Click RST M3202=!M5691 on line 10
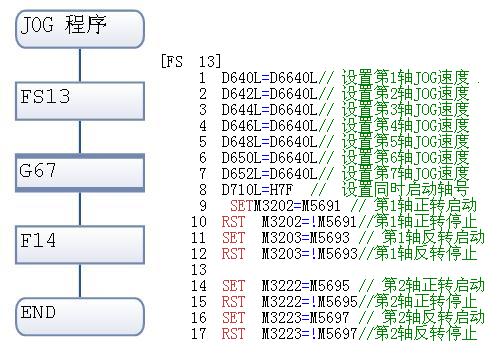Viewport: 499px width, 362px height. pyautogui.click(x=289, y=222)
